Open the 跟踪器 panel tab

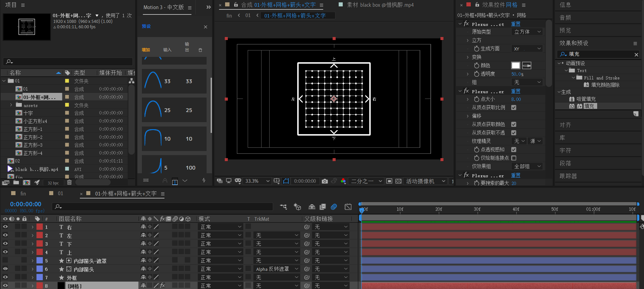(568, 176)
